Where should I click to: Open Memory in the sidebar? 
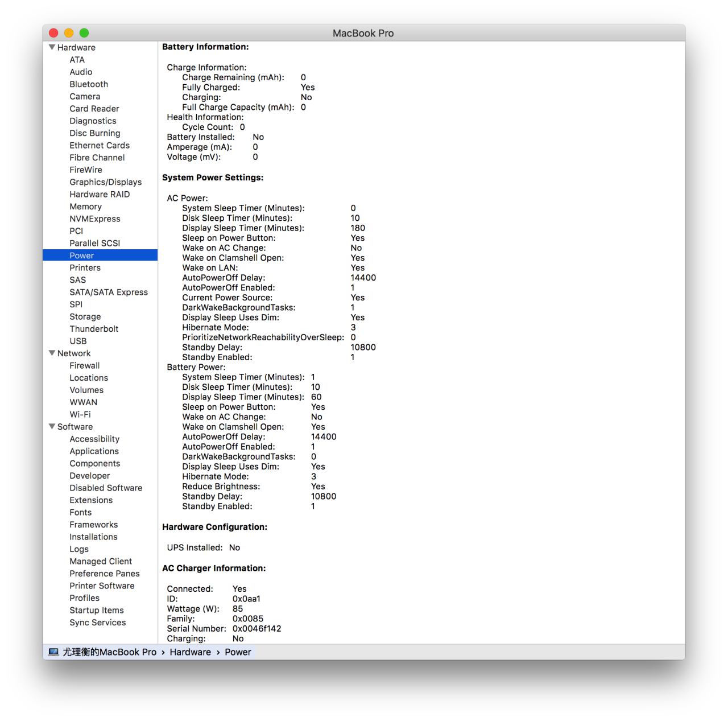pos(85,207)
